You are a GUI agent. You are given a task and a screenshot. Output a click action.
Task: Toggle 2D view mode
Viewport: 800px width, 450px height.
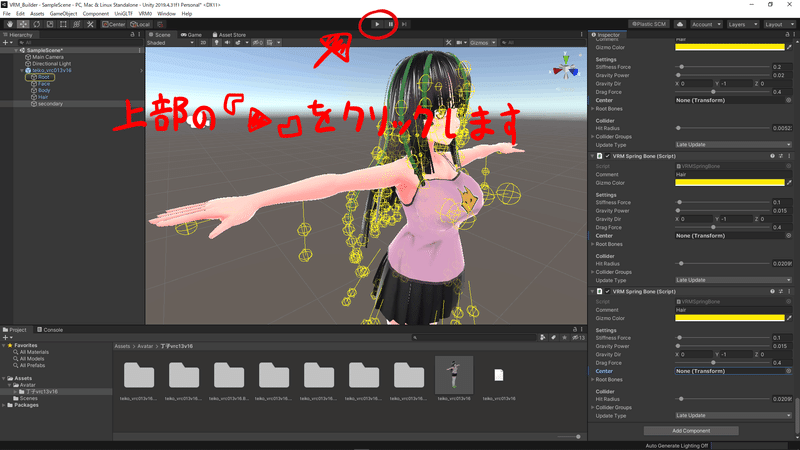coord(203,43)
